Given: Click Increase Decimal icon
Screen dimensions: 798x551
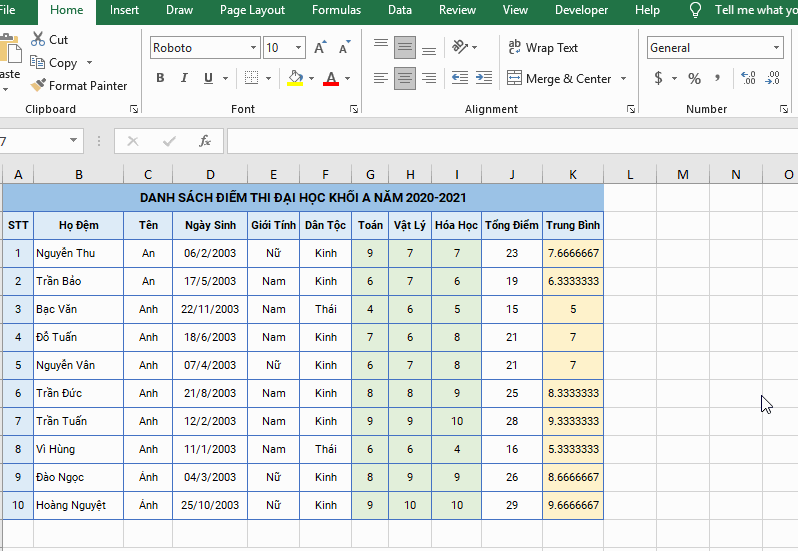Looking at the screenshot, I should (749, 78).
